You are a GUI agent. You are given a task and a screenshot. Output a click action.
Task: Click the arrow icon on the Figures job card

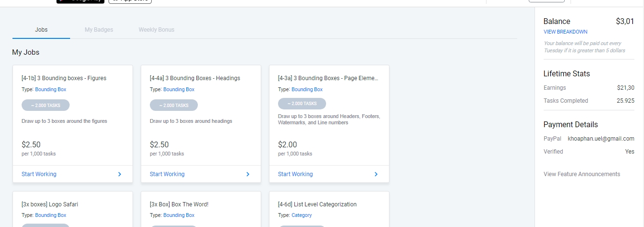[x=120, y=174]
